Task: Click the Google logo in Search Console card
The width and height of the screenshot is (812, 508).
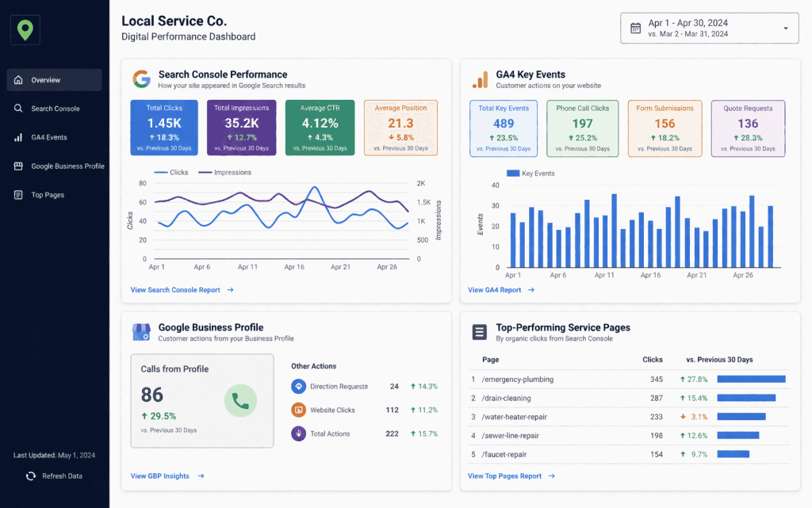Action: click(141, 79)
